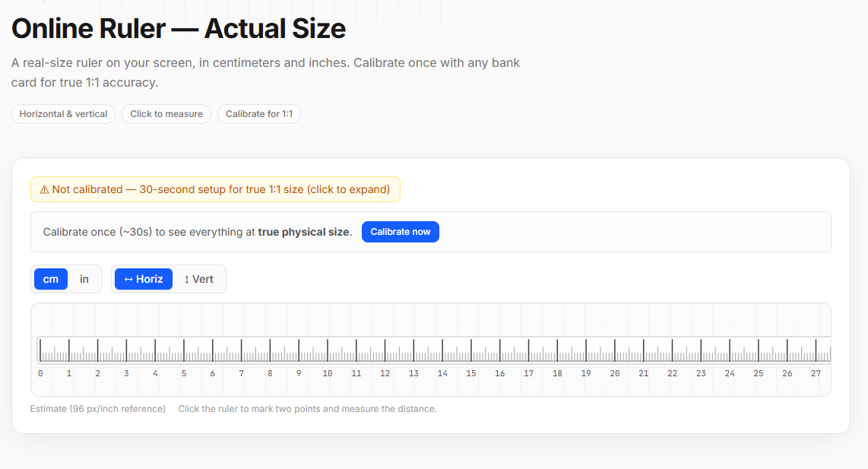The width and height of the screenshot is (868, 469).
Task: Click the Calibrate now button
Action: (x=401, y=231)
